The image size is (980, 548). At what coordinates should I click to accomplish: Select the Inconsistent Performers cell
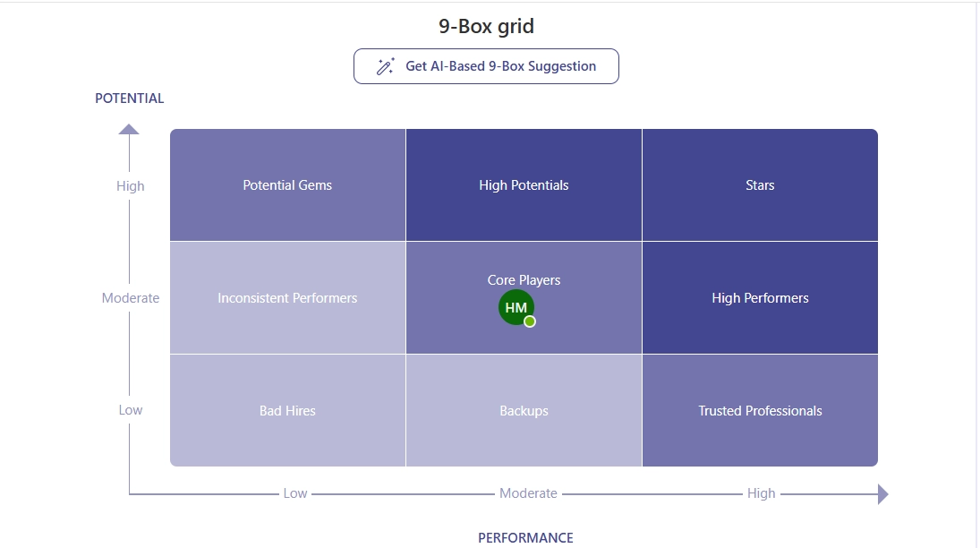[x=286, y=297]
